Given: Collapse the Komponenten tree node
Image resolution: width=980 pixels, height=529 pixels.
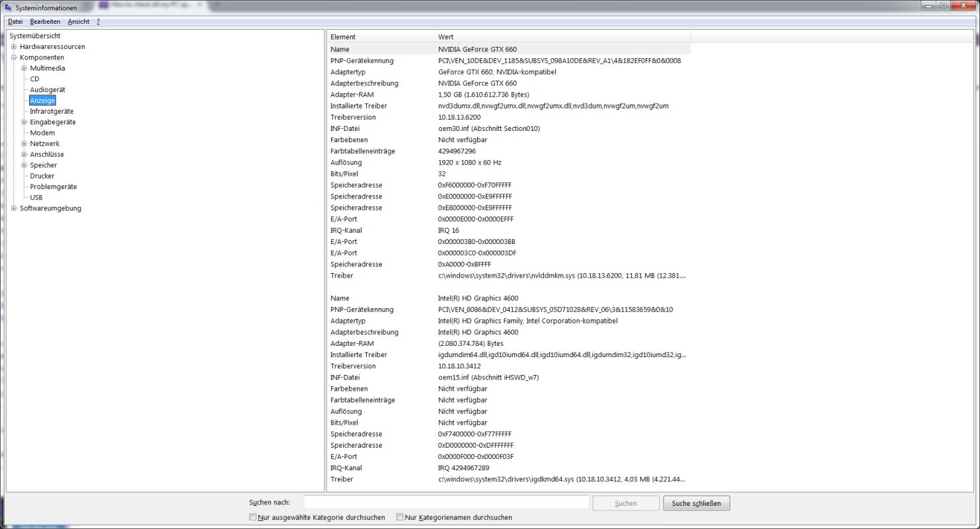Looking at the screenshot, I should tap(14, 58).
